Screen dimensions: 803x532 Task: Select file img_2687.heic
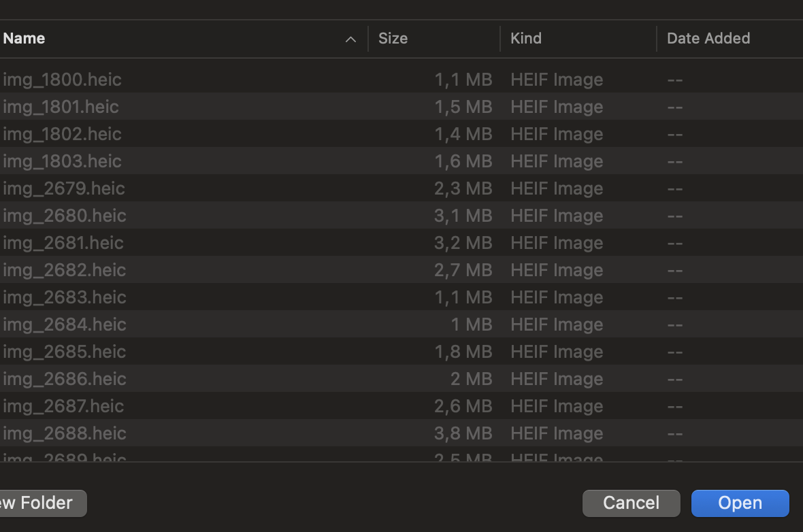[x=63, y=406]
